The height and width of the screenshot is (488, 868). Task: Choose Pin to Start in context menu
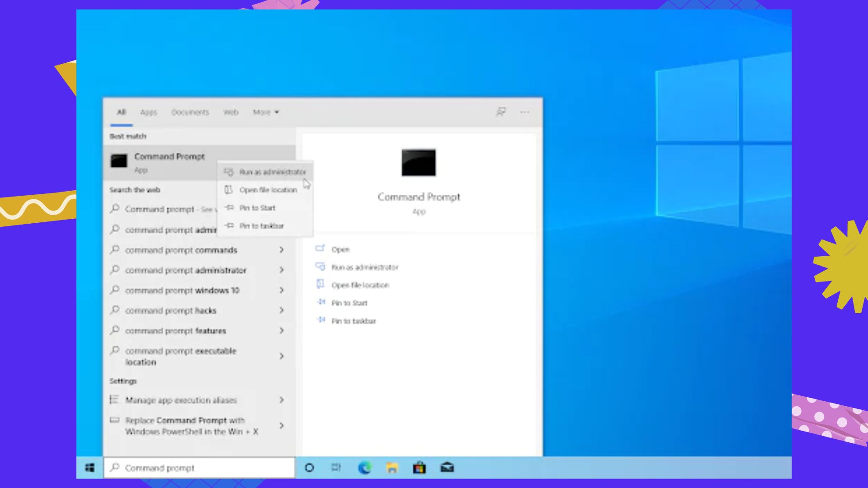(x=265, y=208)
